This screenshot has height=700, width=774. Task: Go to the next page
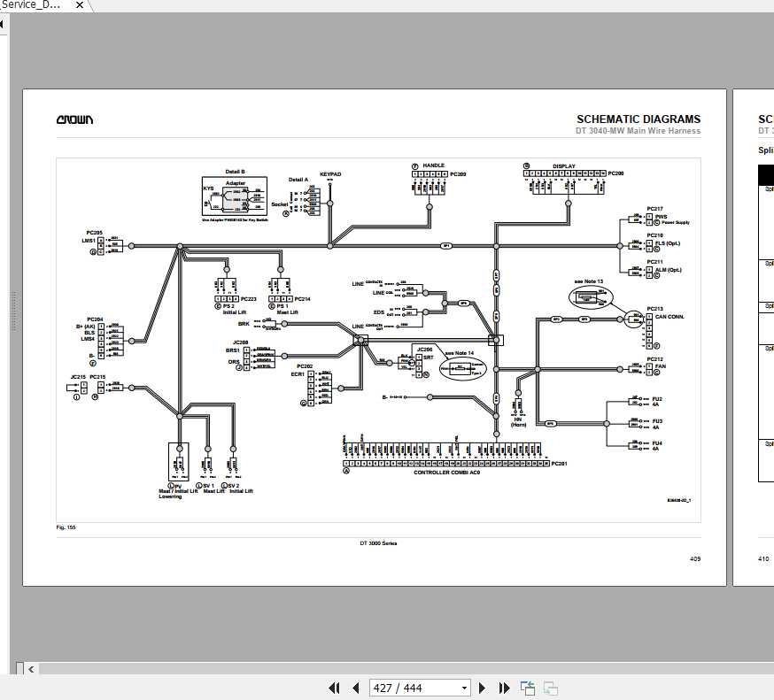click(x=483, y=688)
